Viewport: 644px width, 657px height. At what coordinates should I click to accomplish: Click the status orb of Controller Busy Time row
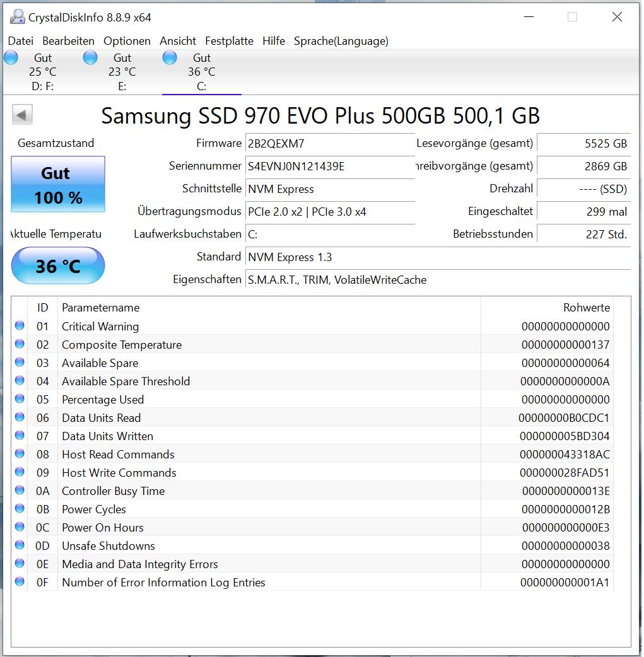[20, 491]
